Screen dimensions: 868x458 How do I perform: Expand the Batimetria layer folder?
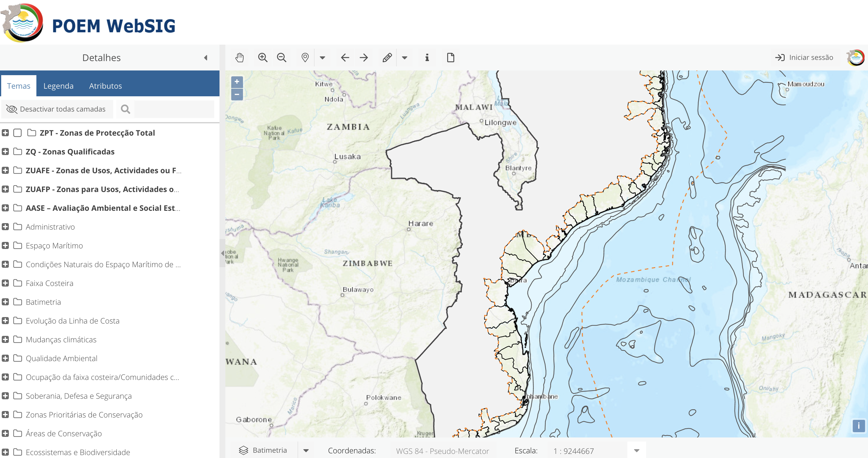coord(5,302)
